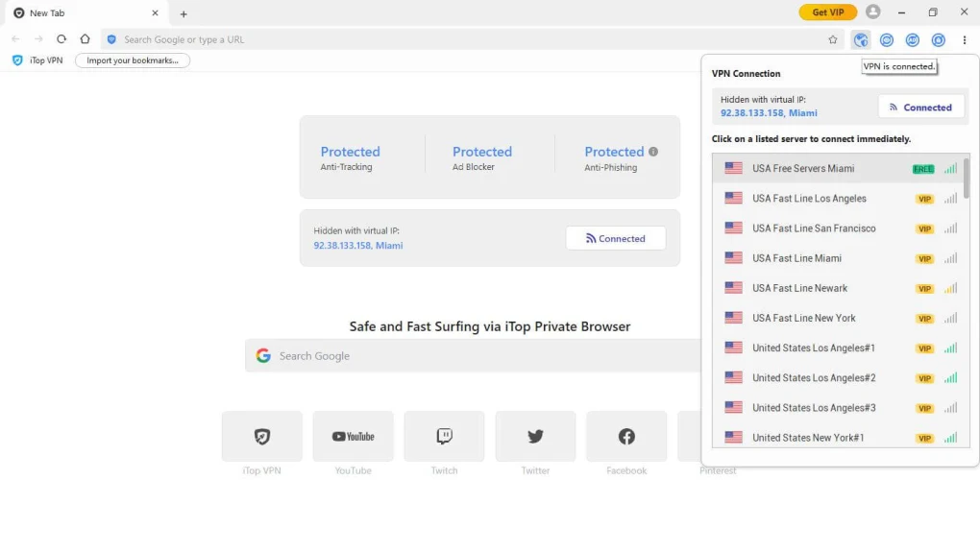Bookmark this page with the star icon
The height and width of the screenshot is (552, 980).
point(833,39)
